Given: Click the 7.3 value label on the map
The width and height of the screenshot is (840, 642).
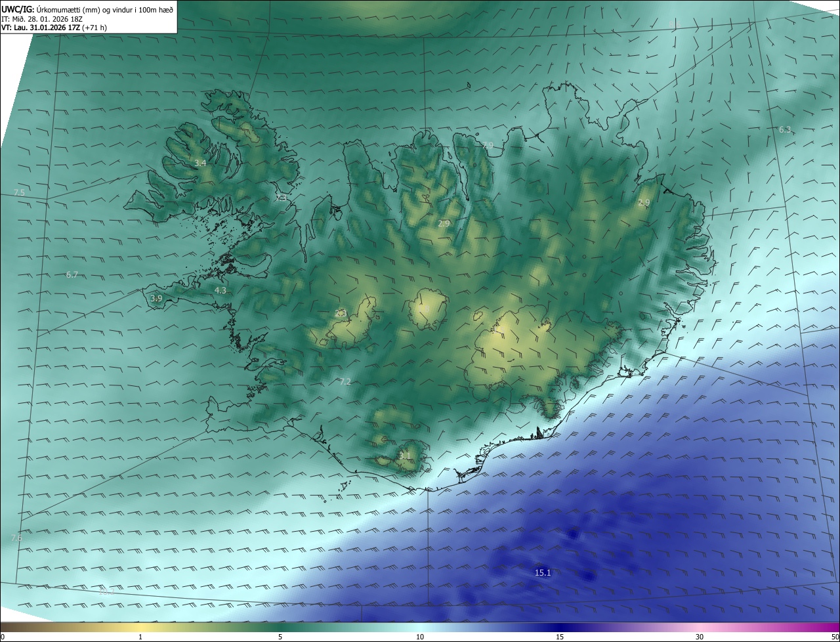Looking at the screenshot, I should click(x=281, y=198).
